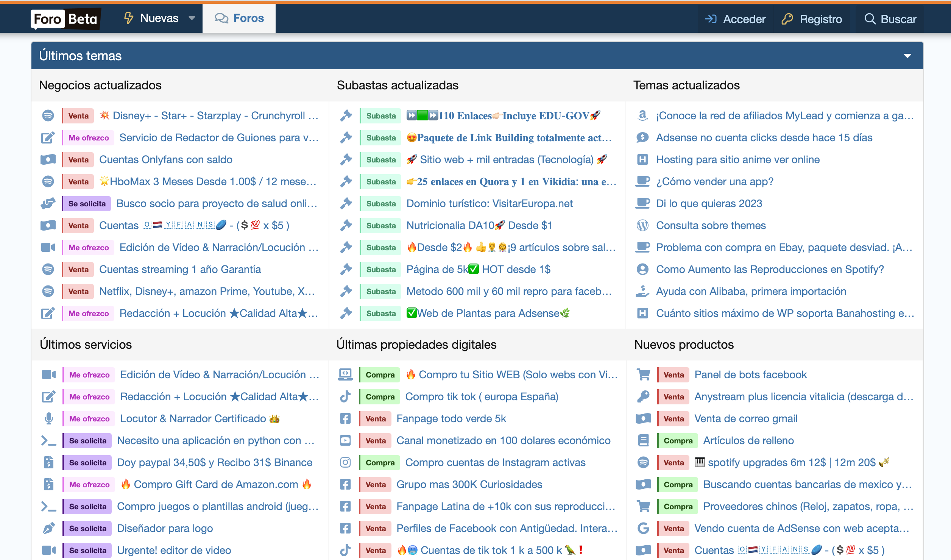Click Compra tag on Compro tik tok

point(379,396)
